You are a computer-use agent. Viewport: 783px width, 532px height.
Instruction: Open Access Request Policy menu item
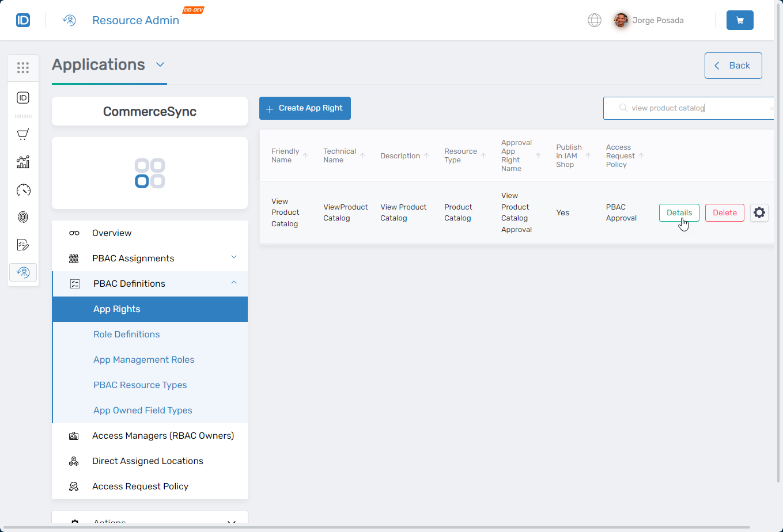pos(140,486)
